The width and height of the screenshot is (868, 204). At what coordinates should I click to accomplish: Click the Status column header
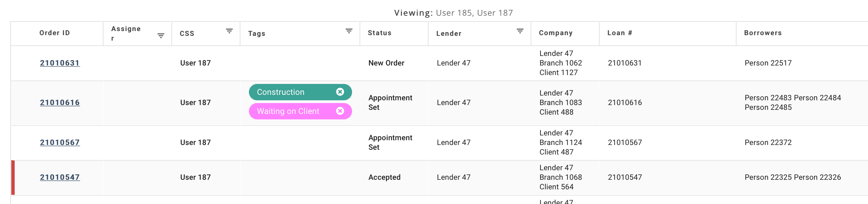[x=379, y=33]
